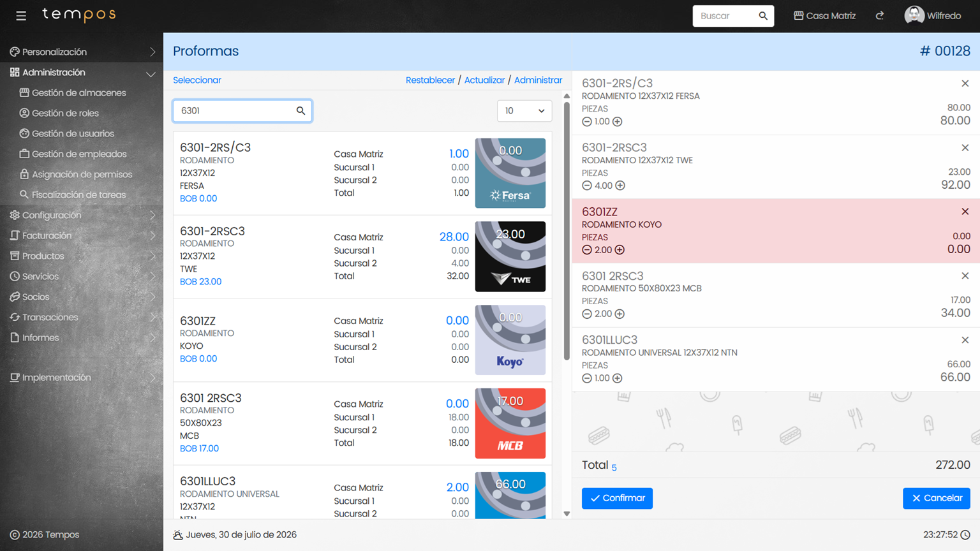Click proforma number # 00128
The width and height of the screenshot is (980, 551).
(945, 51)
